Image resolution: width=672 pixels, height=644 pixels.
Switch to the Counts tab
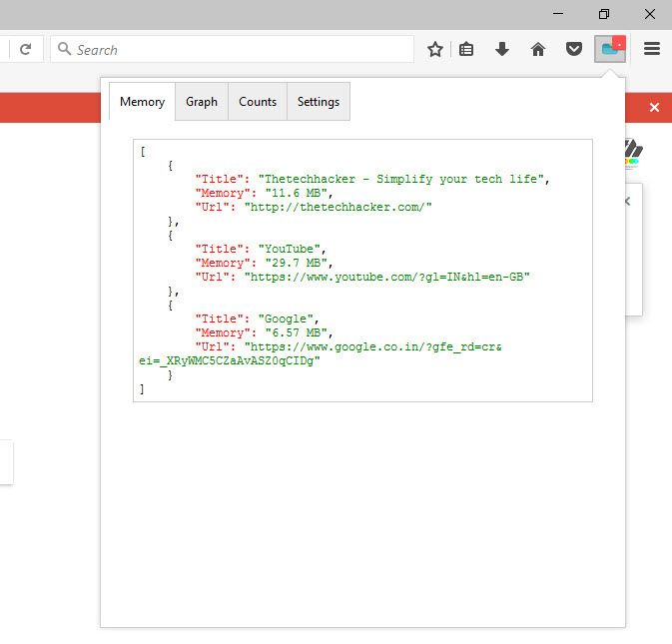point(258,102)
